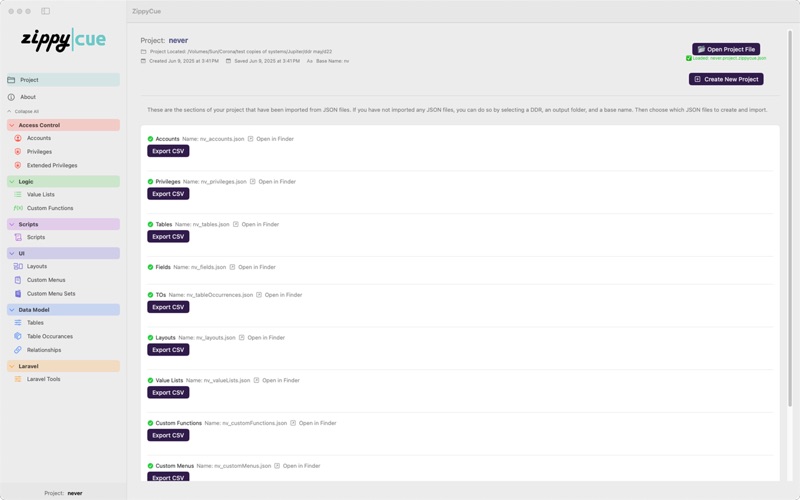This screenshot has height=500, width=800.
Task: Toggle the sidebar panel icon in title bar
Action: click(x=45, y=11)
